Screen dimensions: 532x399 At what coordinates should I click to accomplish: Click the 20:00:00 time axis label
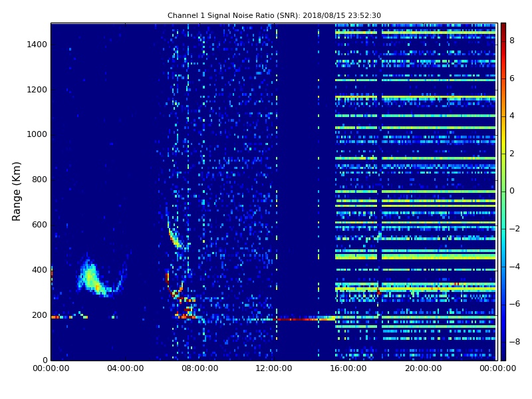click(x=423, y=368)
